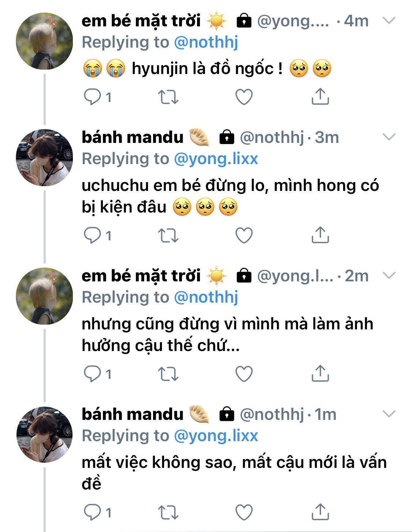Reply to the 'uchuchu em bé đừng lo' tweet
The image size is (412, 532).
tap(92, 235)
